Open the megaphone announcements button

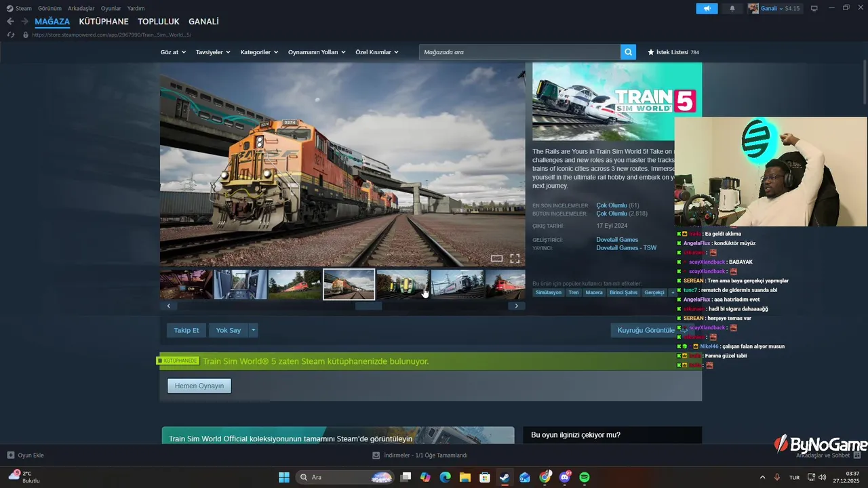(x=707, y=8)
